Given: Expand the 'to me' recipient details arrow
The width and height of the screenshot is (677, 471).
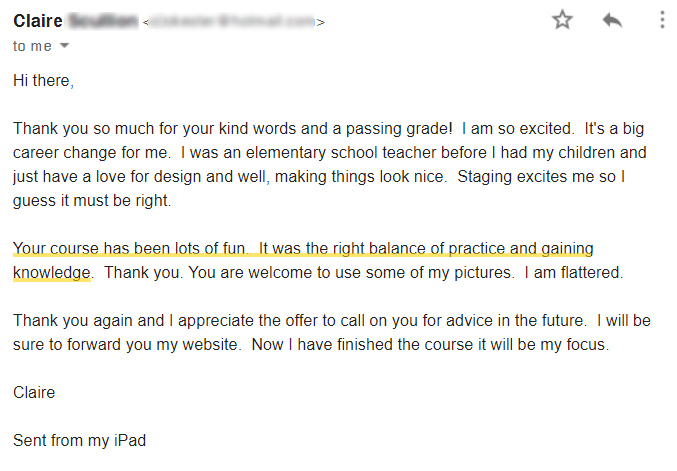Looking at the screenshot, I should [64, 45].
